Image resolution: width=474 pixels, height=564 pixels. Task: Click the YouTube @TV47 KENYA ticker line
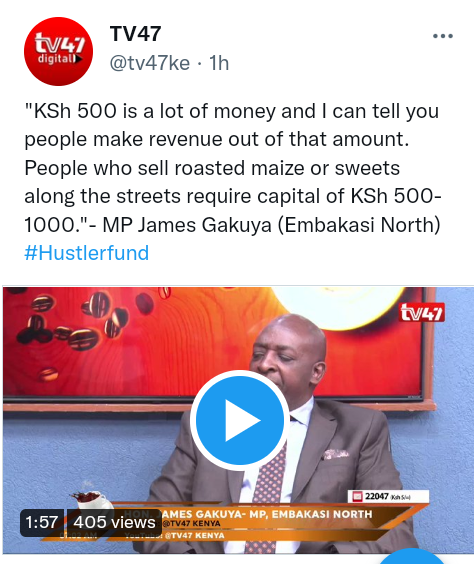pyautogui.click(x=174, y=536)
